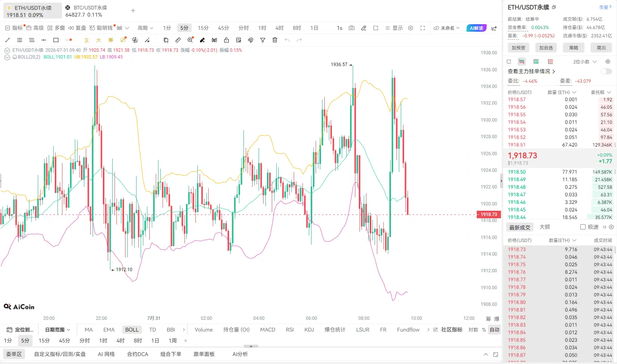Select the horizontal ray line tool

[44, 40]
